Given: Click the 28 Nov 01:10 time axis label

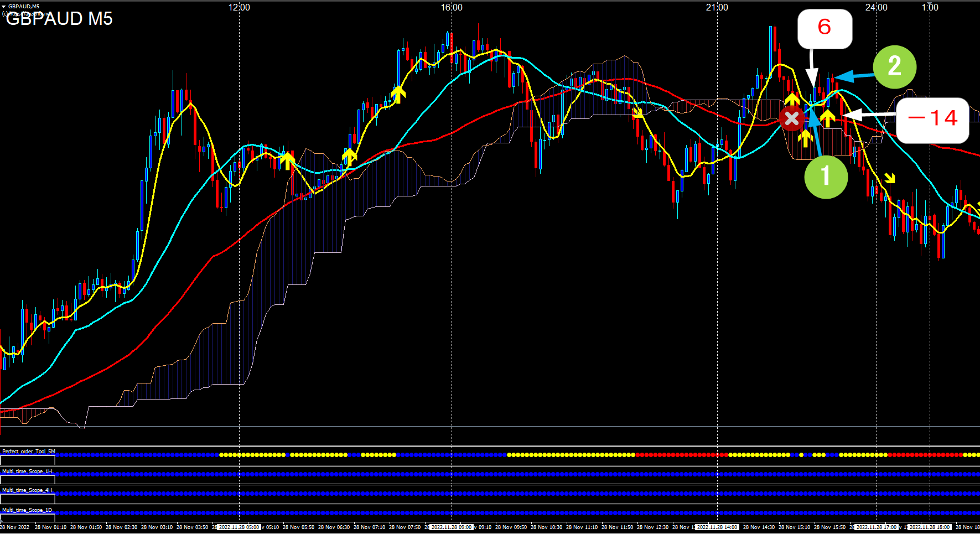Looking at the screenshot, I should (x=51, y=527).
